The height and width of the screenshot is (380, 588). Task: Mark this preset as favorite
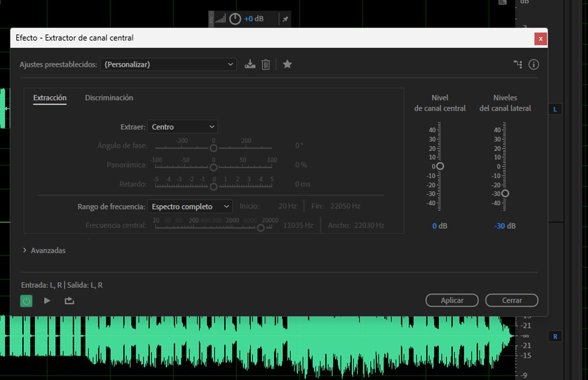(287, 64)
